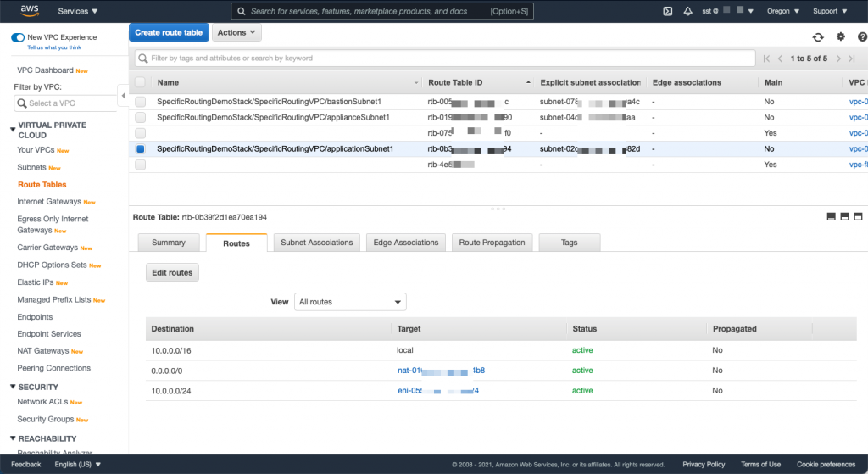868x474 pixels.
Task: Open the account user menu
Action: [727, 11]
